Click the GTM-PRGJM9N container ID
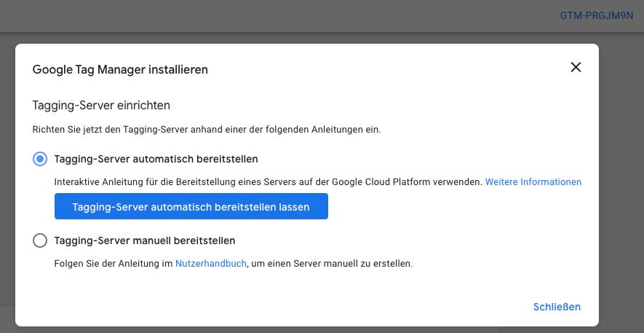Viewport: 644px width, 333px height. (x=597, y=16)
